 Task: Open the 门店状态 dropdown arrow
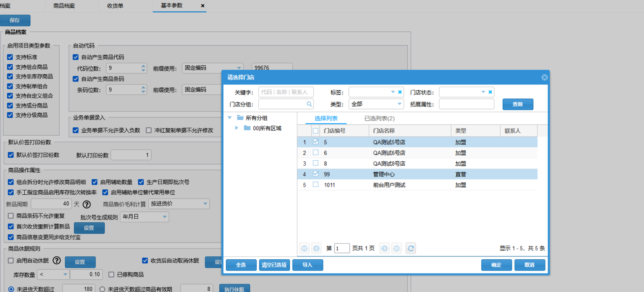pyautogui.click(x=483, y=92)
